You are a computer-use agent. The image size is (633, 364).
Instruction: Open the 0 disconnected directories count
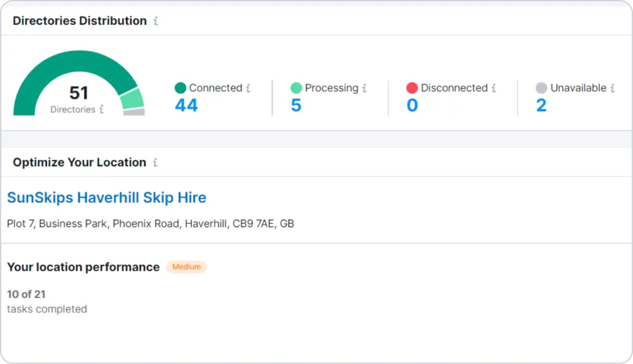(x=412, y=105)
